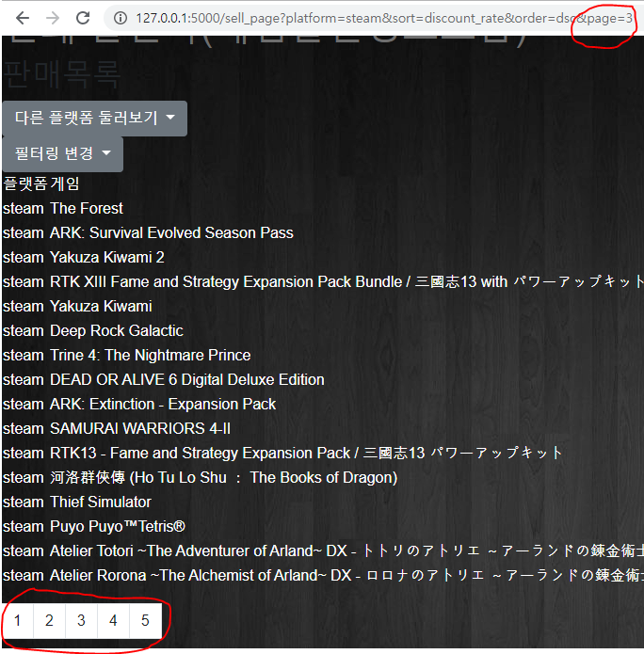Select the 'Atelier Totori' game row
This screenshot has width=644, height=654.
(x=323, y=551)
